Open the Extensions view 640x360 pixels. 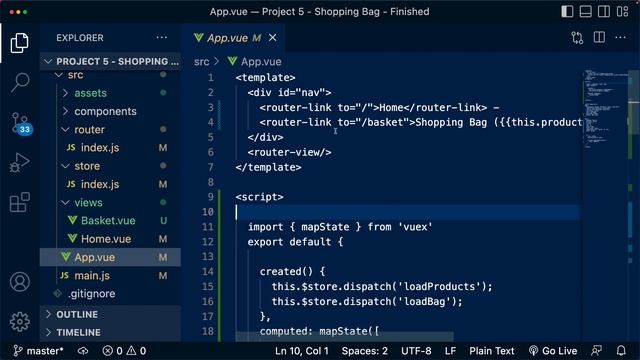(20, 202)
